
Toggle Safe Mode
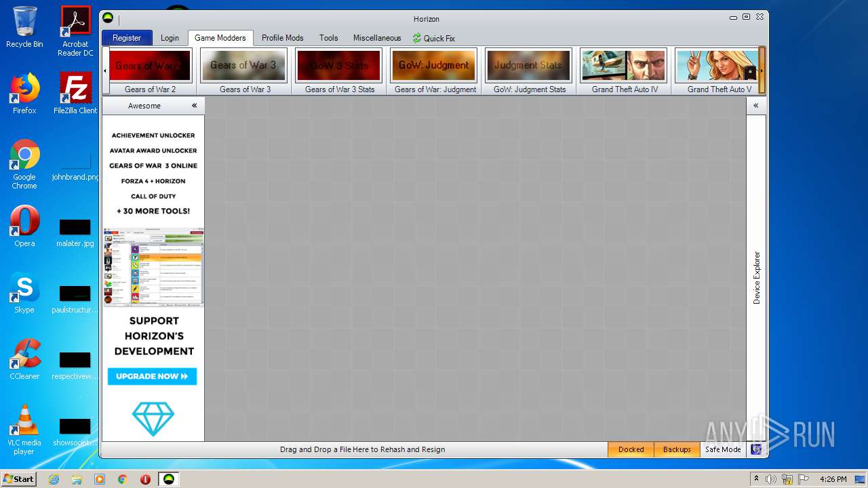click(x=723, y=449)
